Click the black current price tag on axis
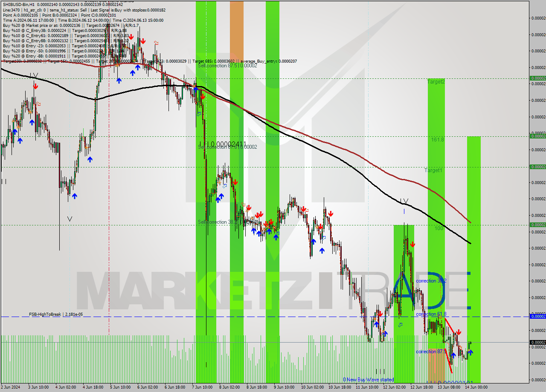The image size is (546, 392). [537, 342]
